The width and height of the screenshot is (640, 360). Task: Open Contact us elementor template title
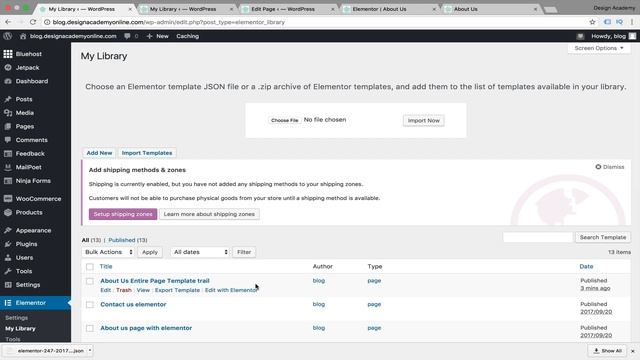(133, 304)
